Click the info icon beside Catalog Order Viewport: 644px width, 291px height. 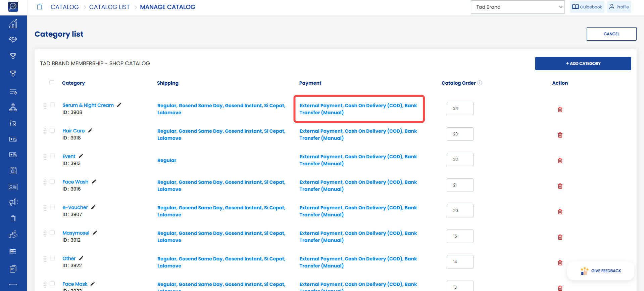(480, 83)
